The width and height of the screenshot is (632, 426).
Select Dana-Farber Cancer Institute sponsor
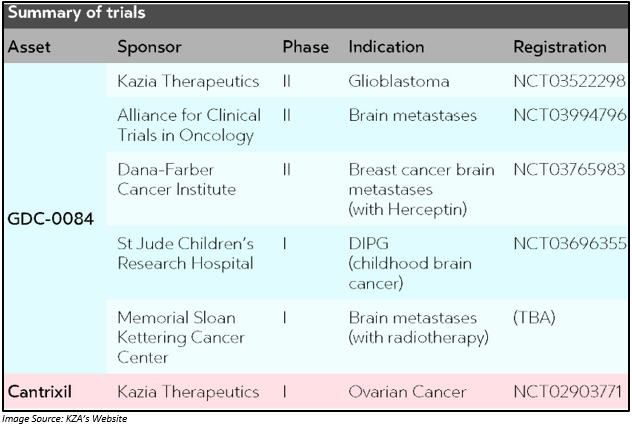click(177, 179)
